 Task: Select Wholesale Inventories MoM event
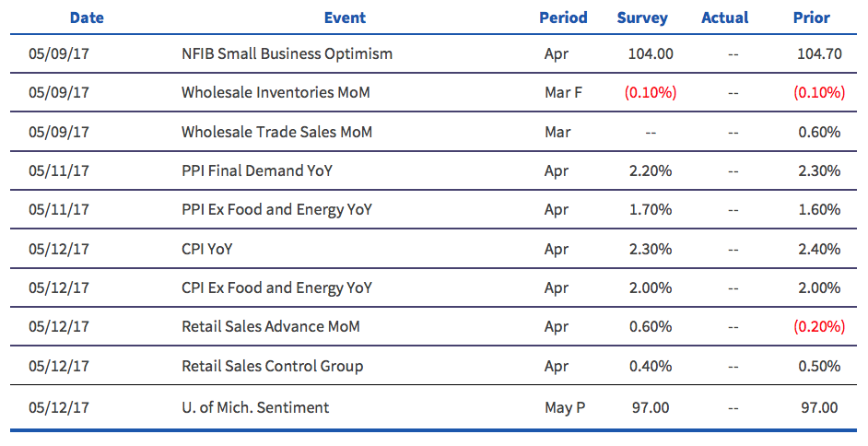tap(276, 92)
